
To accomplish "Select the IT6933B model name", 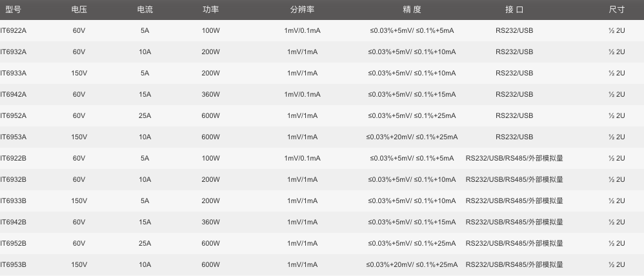I will click(x=14, y=201).
